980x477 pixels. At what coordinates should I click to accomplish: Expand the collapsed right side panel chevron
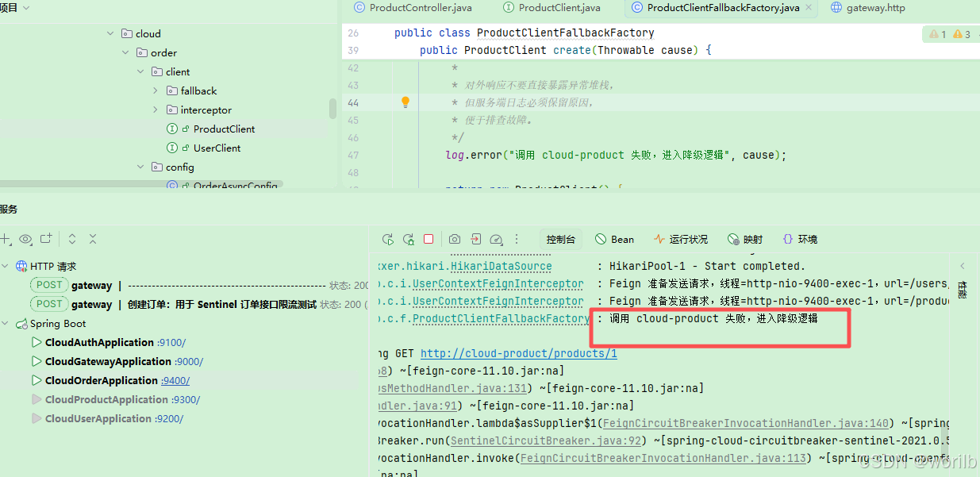[963, 267]
